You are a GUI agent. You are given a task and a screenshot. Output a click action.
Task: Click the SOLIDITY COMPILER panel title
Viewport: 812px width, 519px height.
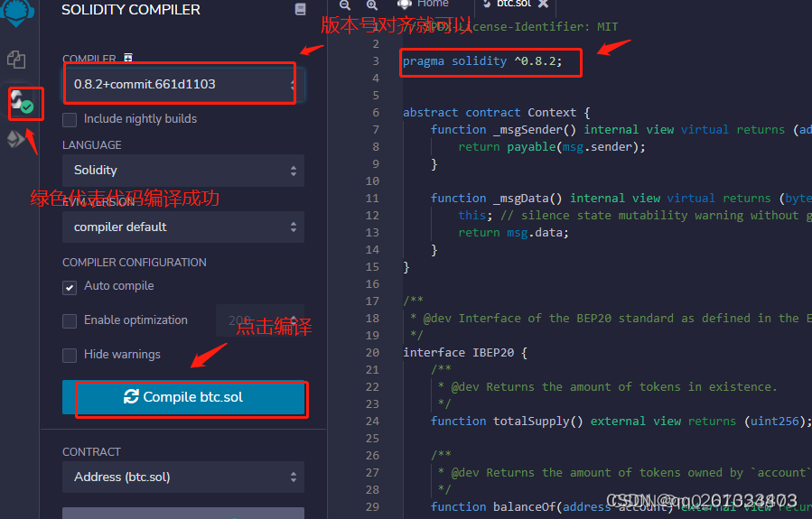click(x=130, y=9)
